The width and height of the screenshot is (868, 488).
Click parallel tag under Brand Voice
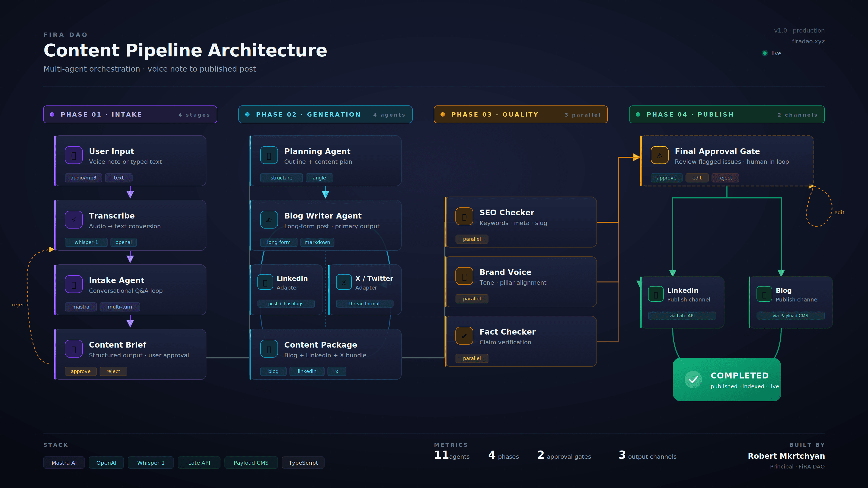click(472, 298)
